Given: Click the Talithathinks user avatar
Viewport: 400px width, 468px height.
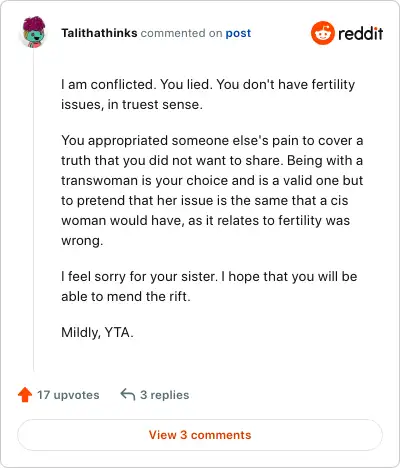Looking at the screenshot, I should click(34, 32).
